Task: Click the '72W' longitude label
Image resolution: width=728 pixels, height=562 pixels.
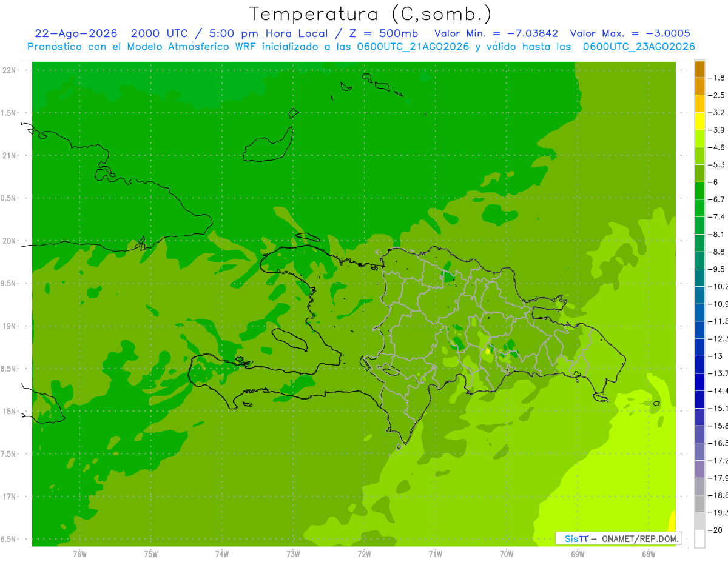Action: (x=364, y=554)
